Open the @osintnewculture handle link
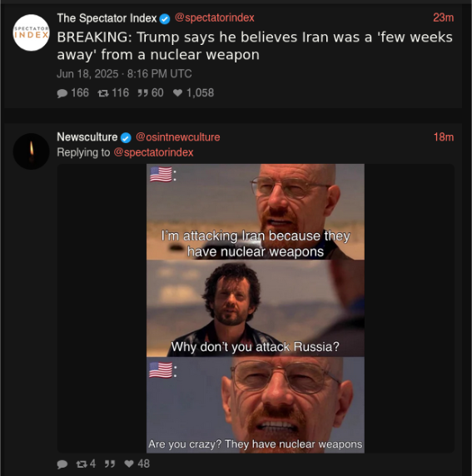Screen dimensions: 472x476 coord(177,137)
